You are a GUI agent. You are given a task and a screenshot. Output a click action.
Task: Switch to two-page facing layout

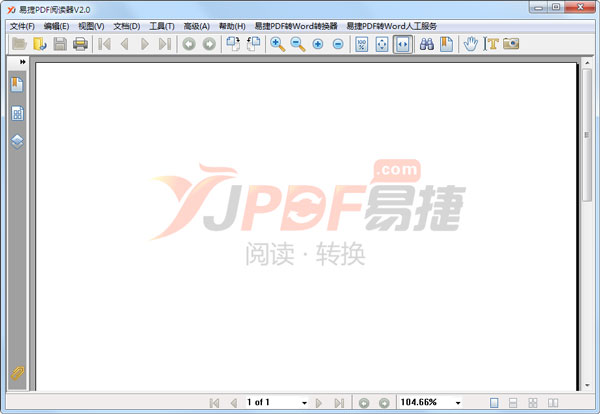pyautogui.click(x=553, y=403)
